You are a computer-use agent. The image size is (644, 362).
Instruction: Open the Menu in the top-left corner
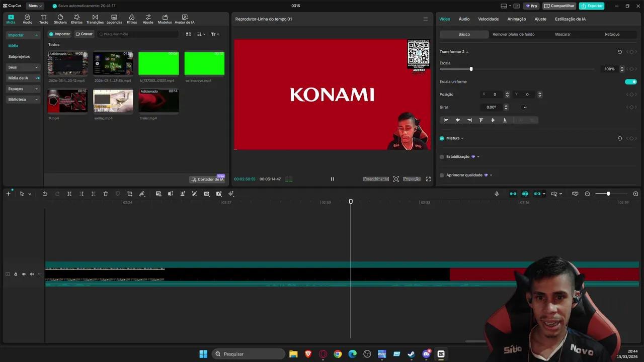[x=34, y=6]
